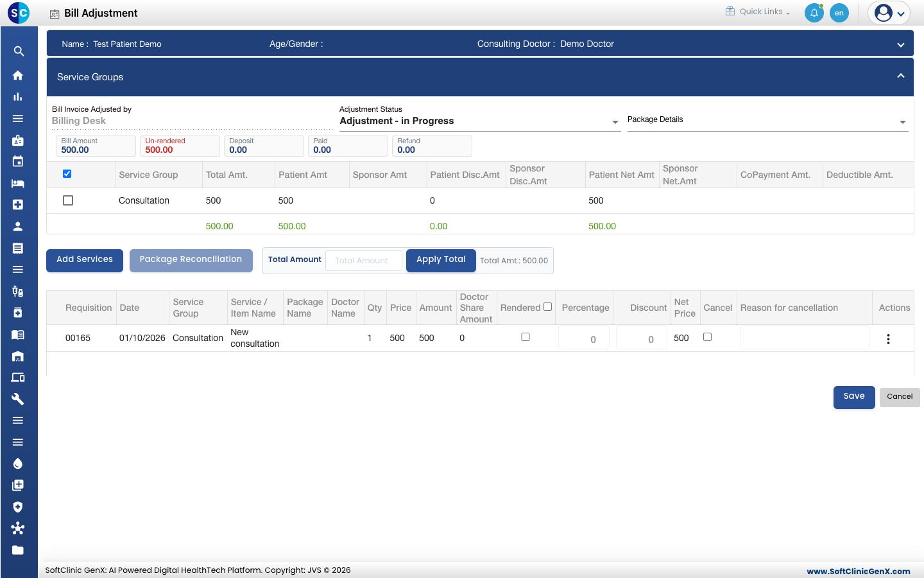
Task: Open the ID badge icon in sidebar
Action: (x=18, y=140)
